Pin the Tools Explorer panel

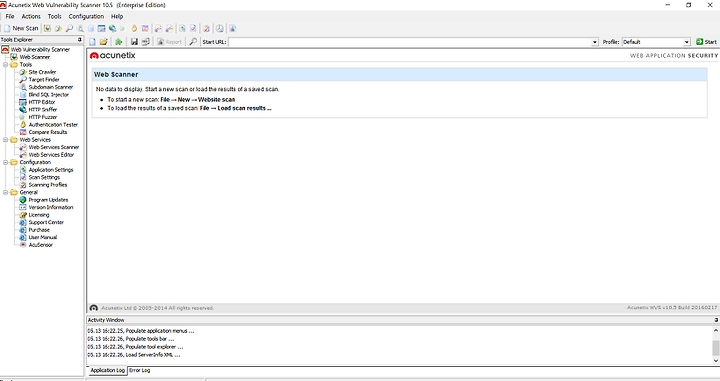(80, 39)
